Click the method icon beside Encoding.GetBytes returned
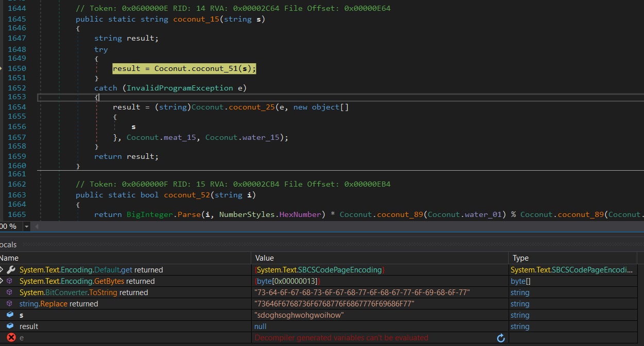 click(x=10, y=281)
